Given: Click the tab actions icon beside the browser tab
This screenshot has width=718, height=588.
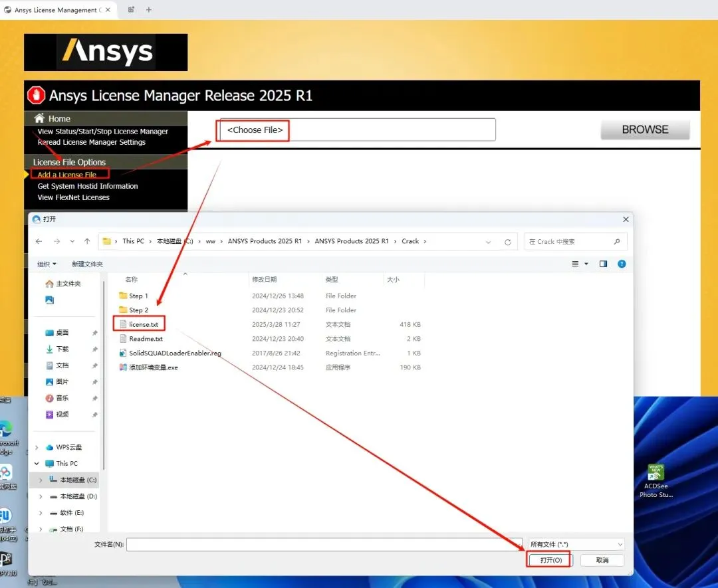Looking at the screenshot, I should point(131,9).
